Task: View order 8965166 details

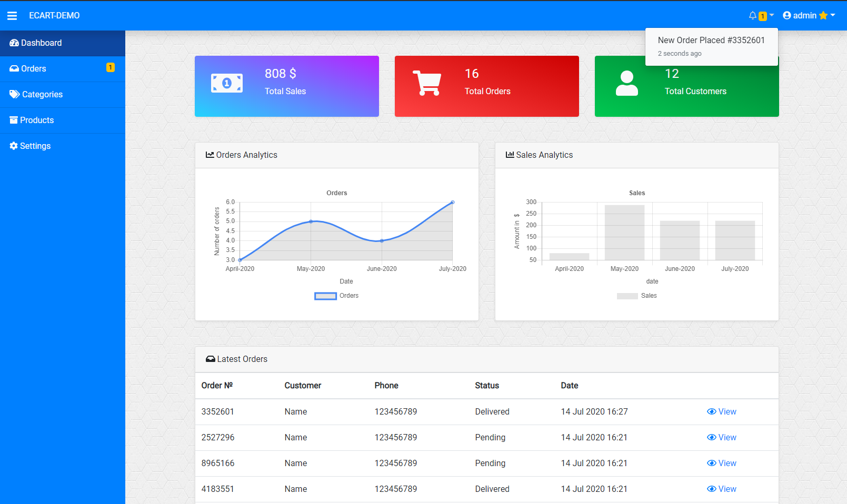Action: click(x=722, y=463)
